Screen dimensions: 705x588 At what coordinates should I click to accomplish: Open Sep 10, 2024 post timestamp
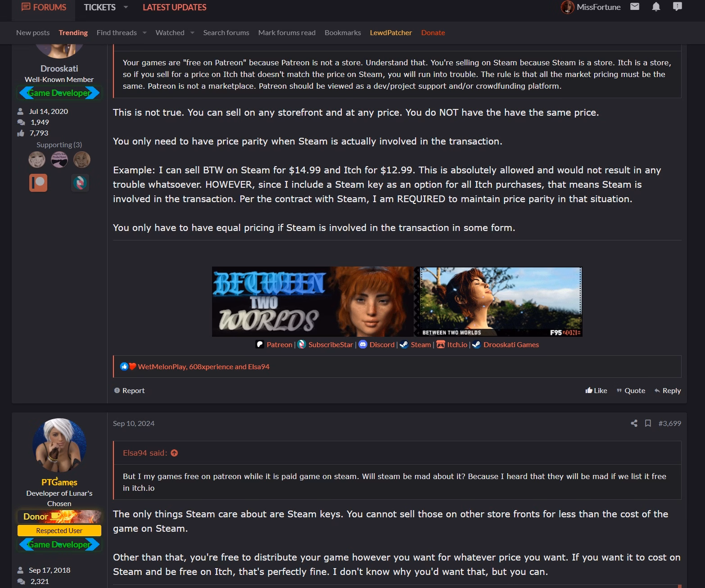tap(134, 423)
